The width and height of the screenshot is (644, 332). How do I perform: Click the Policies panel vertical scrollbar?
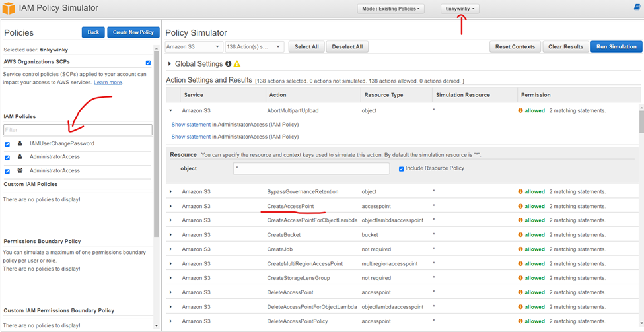[156, 144]
